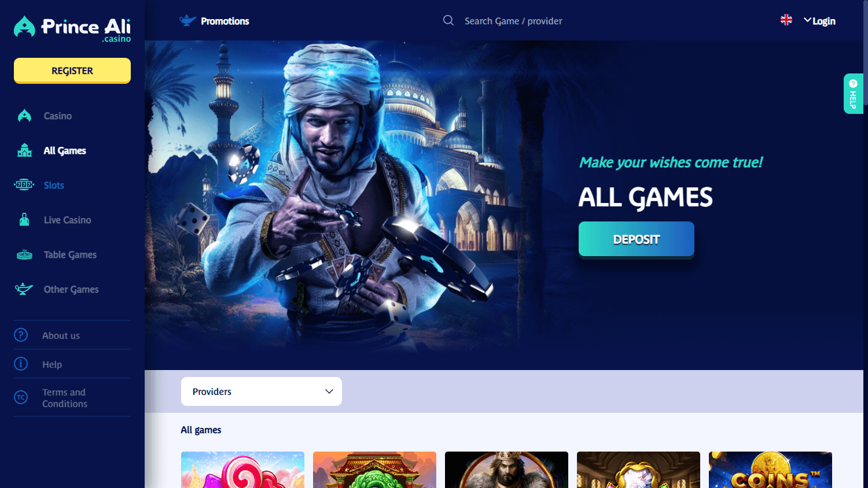This screenshot has width=868, height=488.
Task: Expand the Providers dropdown
Action: coord(262,391)
